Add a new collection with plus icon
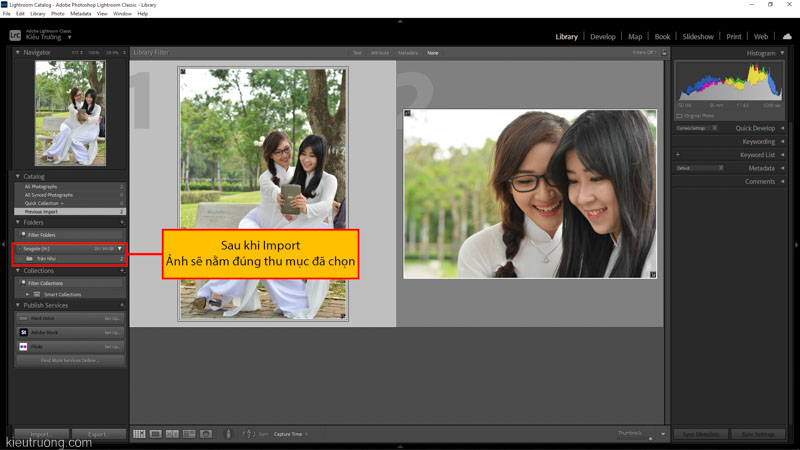Image resolution: width=800 pixels, height=450 pixels. 122,271
